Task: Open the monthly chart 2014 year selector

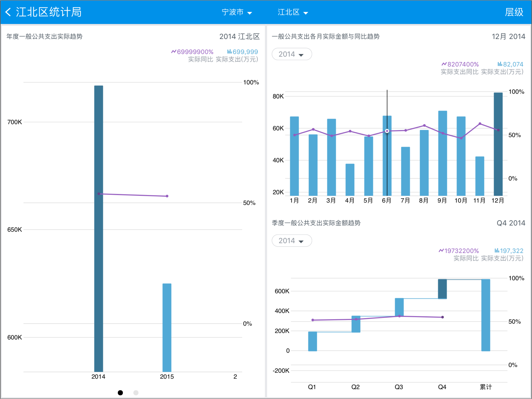Action: tap(292, 54)
